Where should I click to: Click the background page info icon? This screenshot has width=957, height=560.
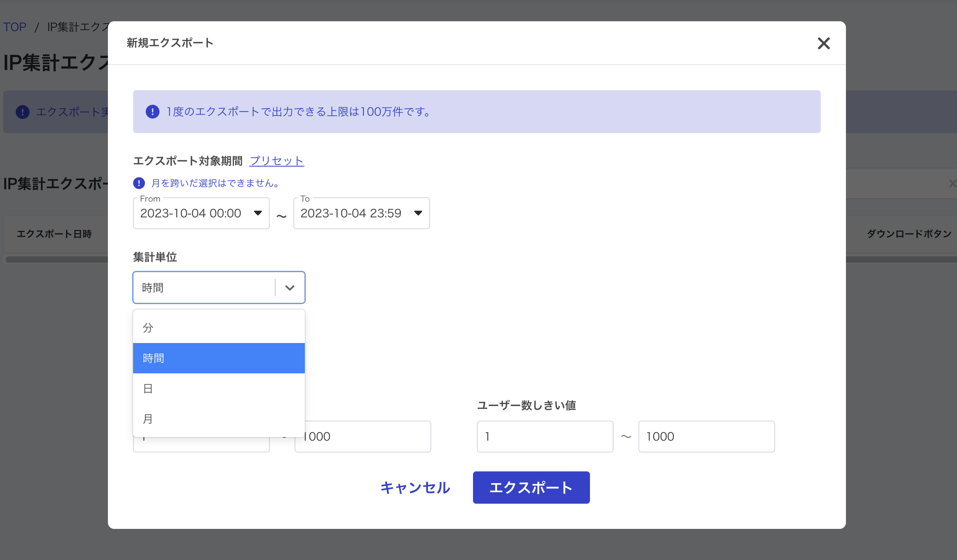22,112
